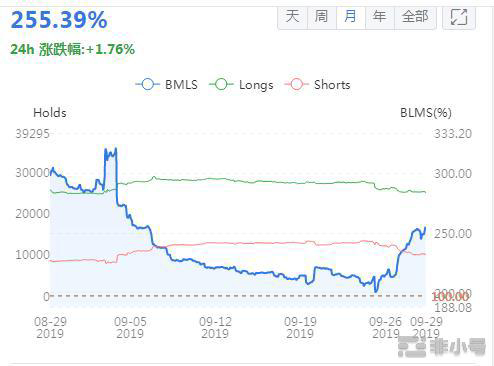Click the 24h 涨跌幅 +1.76% text
Viewport: 494px width, 366px height.
pos(73,49)
